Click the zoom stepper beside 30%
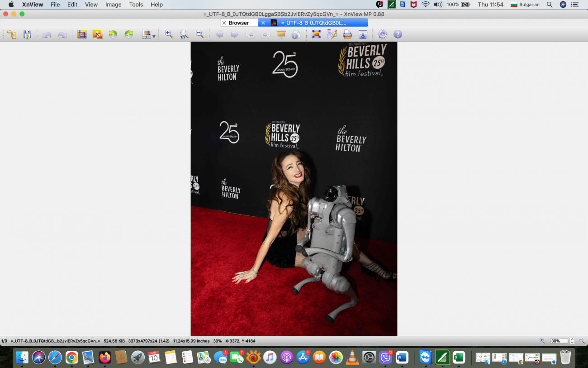Screen dimensions: 588x368 click(572, 341)
